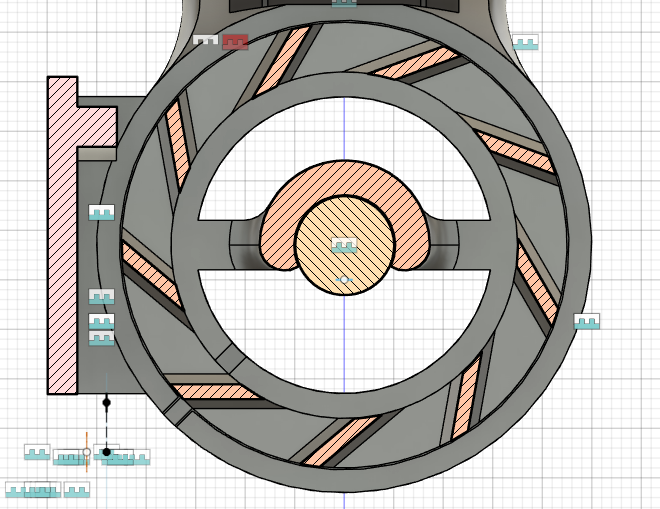This screenshot has height=509, width=660.
Task: Select the nearly horizontal hatched vane at the lower left
Action: coord(215,392)
